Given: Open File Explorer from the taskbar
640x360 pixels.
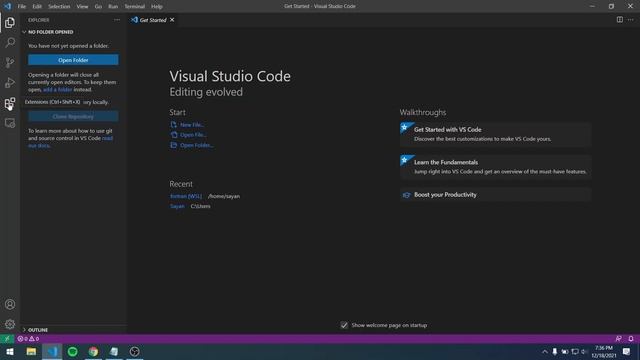Looking at the screenshot, I should pyautogui.click(x=31, y=351).
